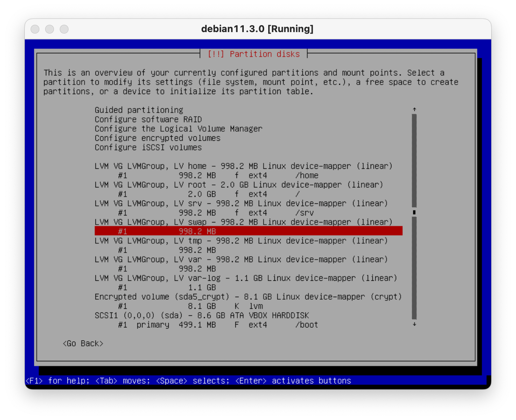Image resolution: width=516 pixels, height=420 pixels.
Task: Click the LV swap volume header line
Action: [x=243, y=222]
